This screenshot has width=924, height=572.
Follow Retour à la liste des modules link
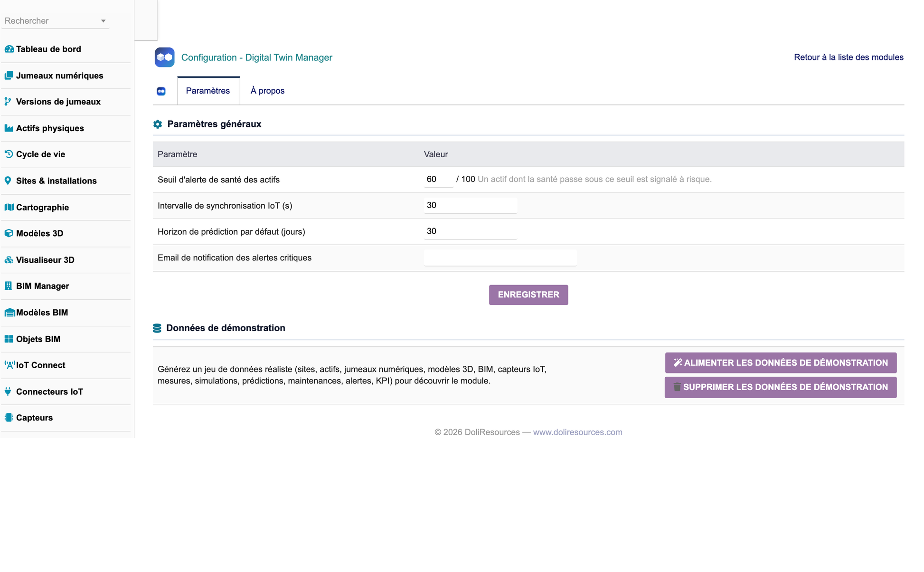click(x=849, y=57)
